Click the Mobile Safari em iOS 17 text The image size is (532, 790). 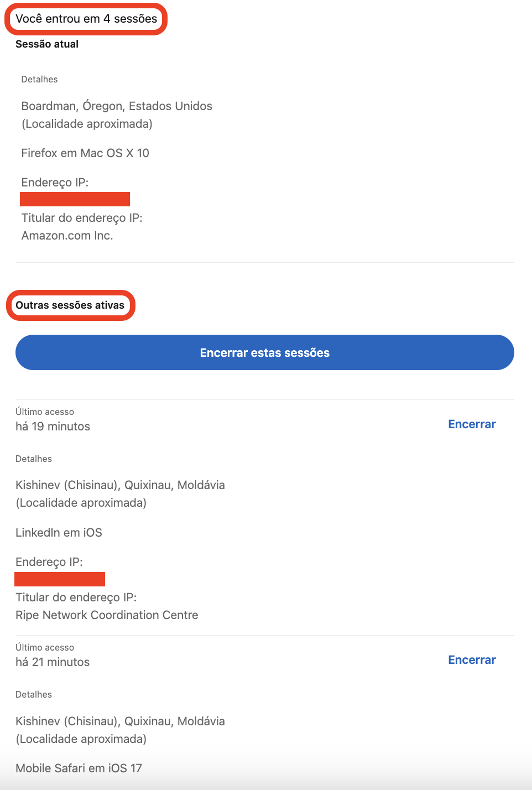coord(79,768)
